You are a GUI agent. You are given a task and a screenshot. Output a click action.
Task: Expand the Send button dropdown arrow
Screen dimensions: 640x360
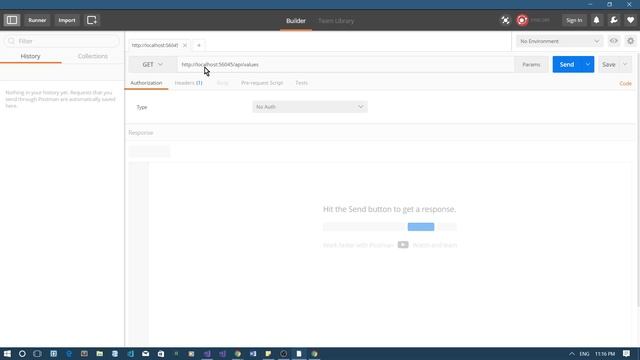click(x=588, y=64)
